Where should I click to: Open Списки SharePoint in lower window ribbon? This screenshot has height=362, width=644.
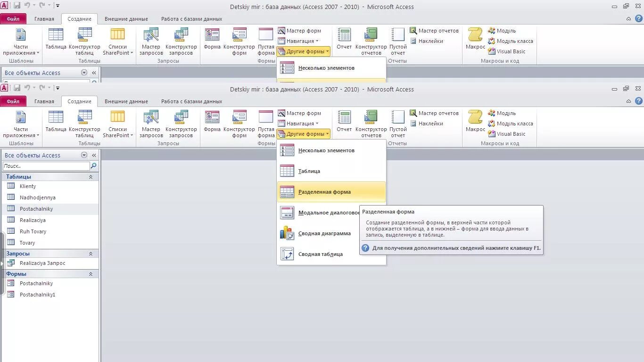tap(117, 124)
